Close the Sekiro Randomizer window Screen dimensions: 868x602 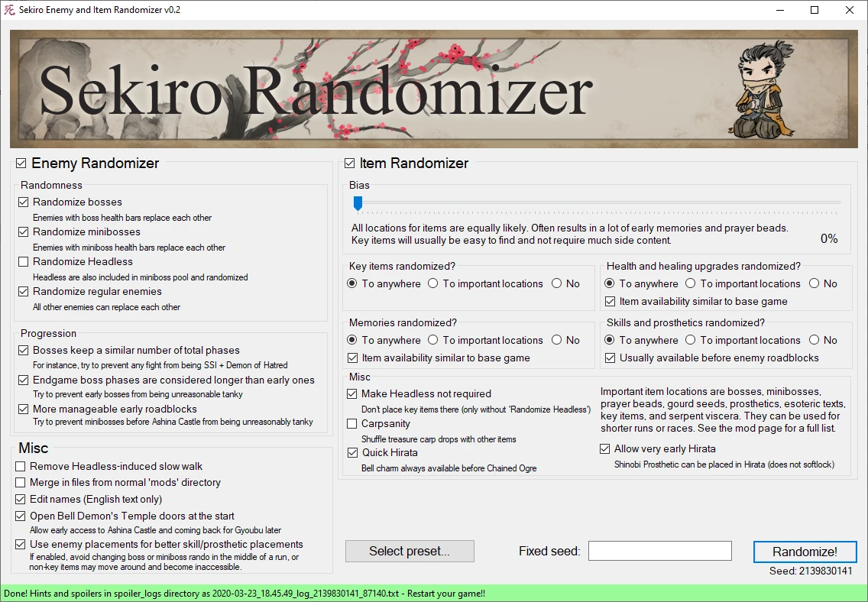[849, 10]
